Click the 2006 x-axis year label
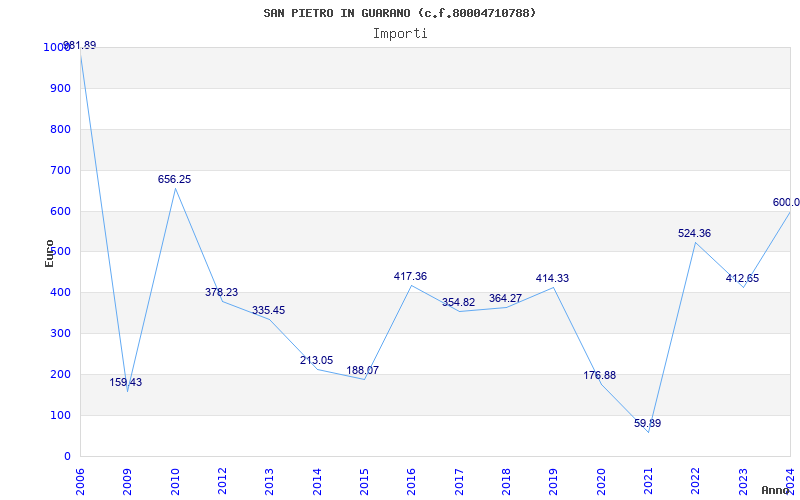Viewport: 800px width, 500px height. [80, 482]
